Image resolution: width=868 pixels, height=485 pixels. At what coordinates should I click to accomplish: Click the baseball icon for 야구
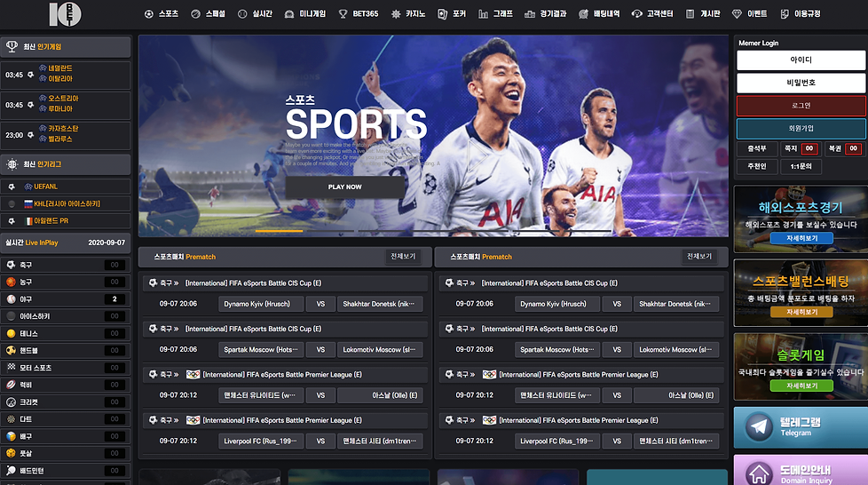(11, 299)
